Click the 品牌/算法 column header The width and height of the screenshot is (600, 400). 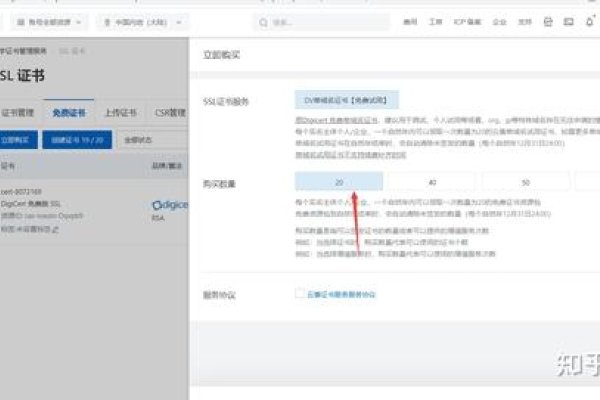click(x=167, y=166)
